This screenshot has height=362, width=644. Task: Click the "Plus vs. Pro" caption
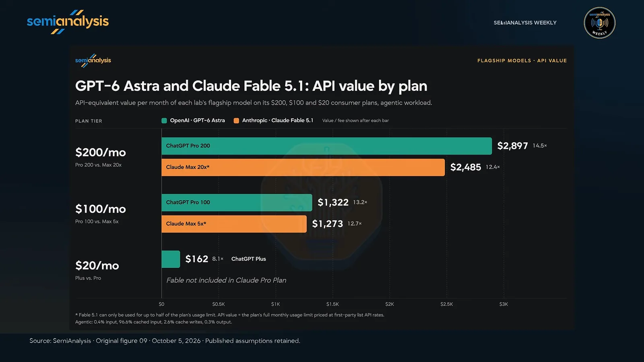coord(88,278)
